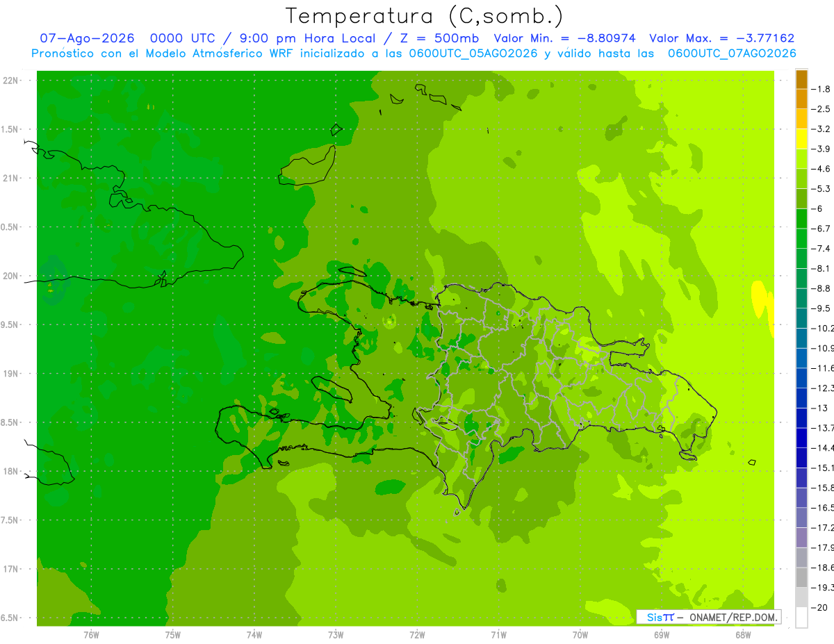Image resolution: width=834 pixels, height=644 pixels.
Task: Click the "-2.5" colorbar value
Action: coord(821,109)
